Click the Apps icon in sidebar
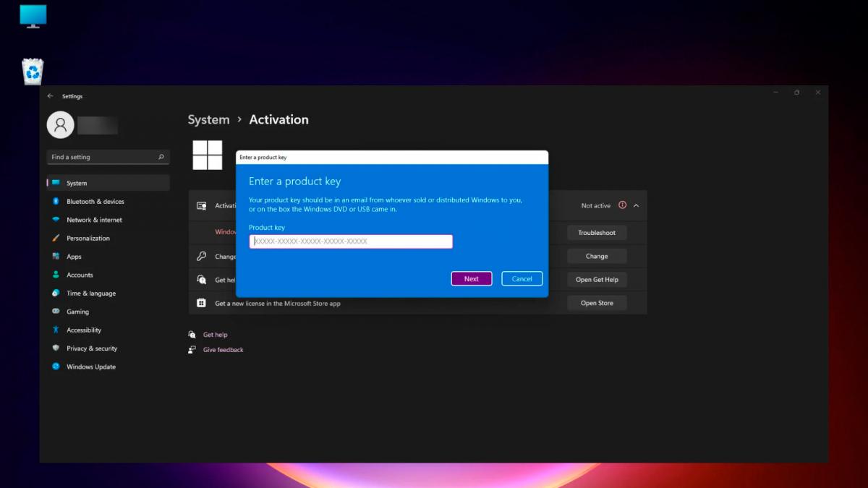Image resolution: width=868 pixels, height=488 pixels. pyautogui.click(x=56, y=257)
